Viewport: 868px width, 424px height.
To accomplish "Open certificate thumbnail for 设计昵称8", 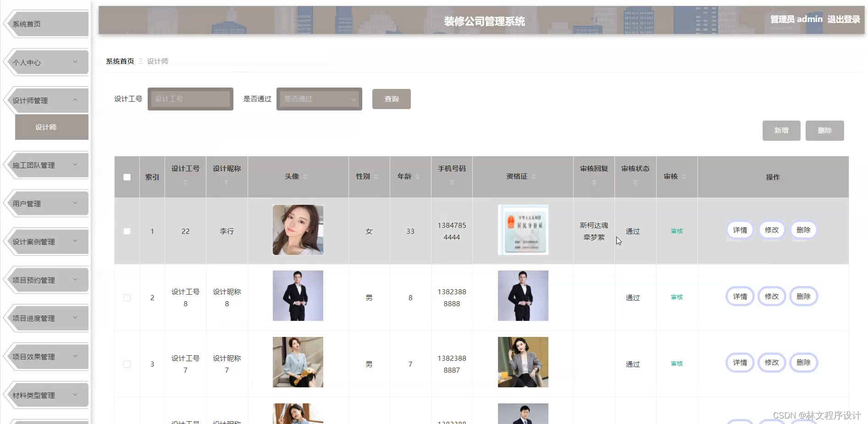I will pos(523,296).
